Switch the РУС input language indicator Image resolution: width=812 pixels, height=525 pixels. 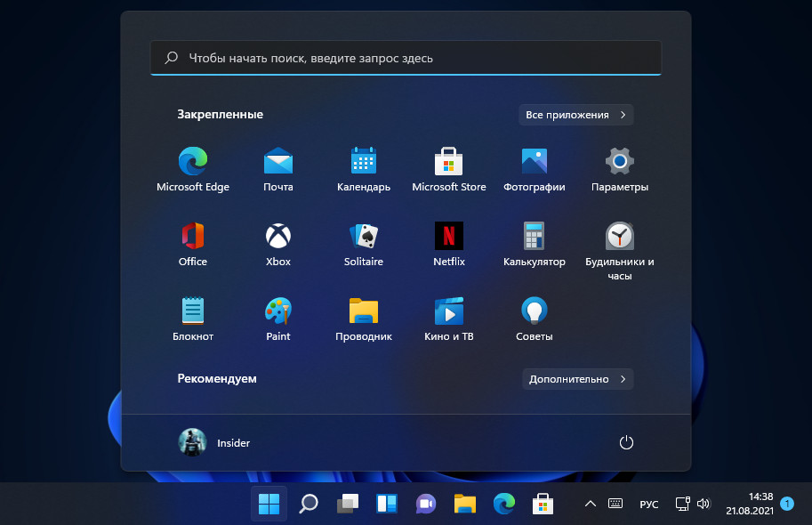tap(649, 505)
